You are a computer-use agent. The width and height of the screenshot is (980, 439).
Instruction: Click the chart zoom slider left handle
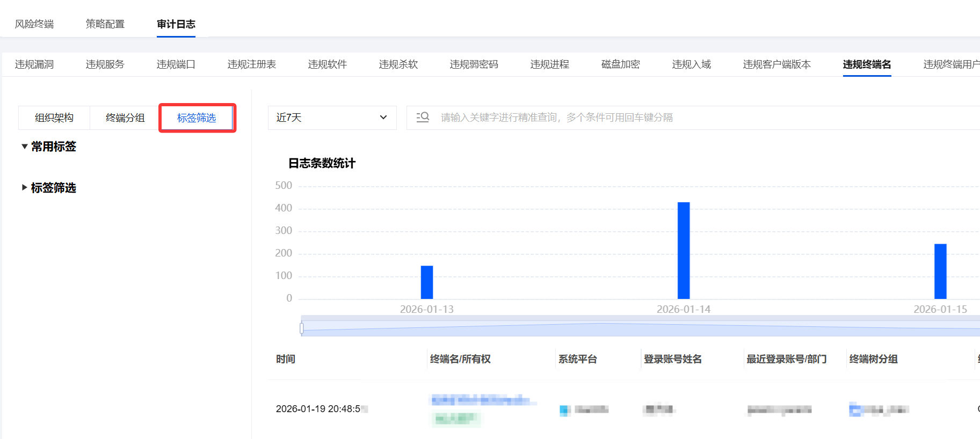coord(302,328)
